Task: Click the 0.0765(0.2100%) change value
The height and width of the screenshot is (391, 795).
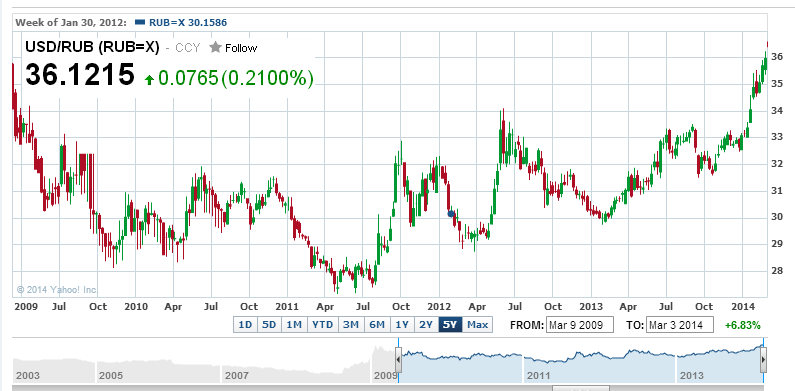Action: click(x=236, y=78)
